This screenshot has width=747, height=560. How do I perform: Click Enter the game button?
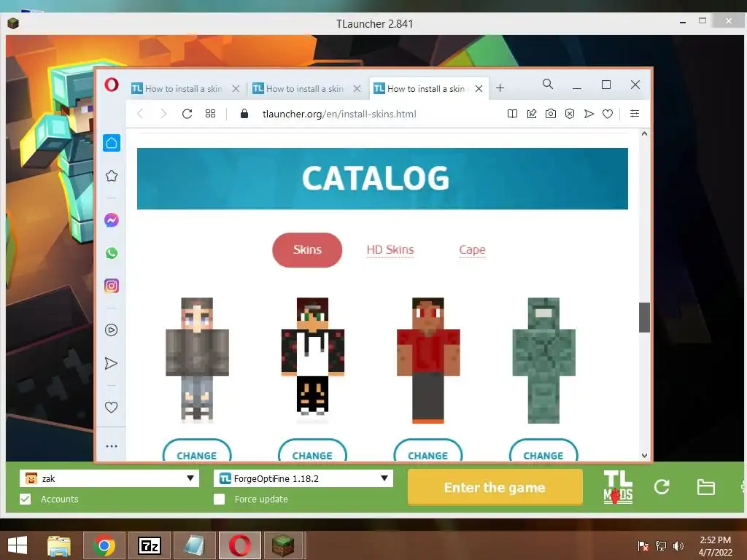(495, 487)
